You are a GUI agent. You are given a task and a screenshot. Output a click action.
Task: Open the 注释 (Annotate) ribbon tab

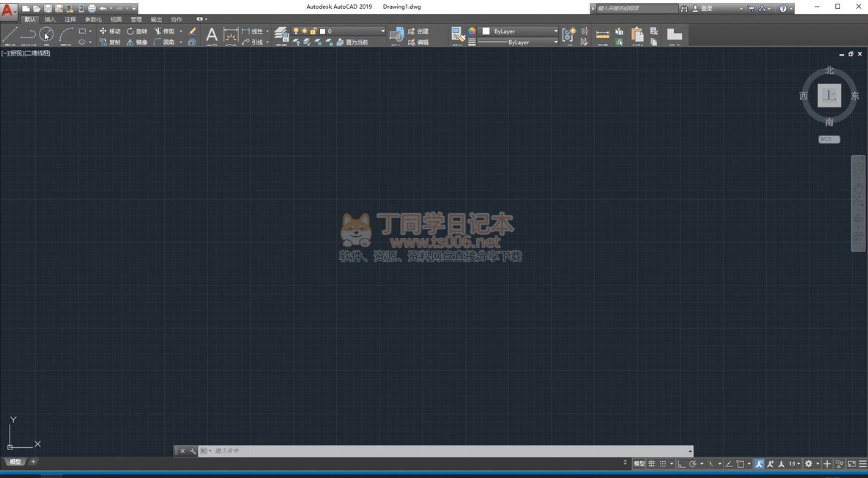click(70, 19)
